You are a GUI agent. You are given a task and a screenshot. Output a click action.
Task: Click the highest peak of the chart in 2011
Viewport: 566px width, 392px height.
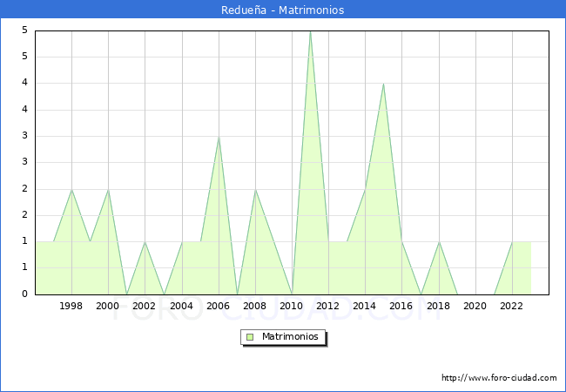[310, 32]
